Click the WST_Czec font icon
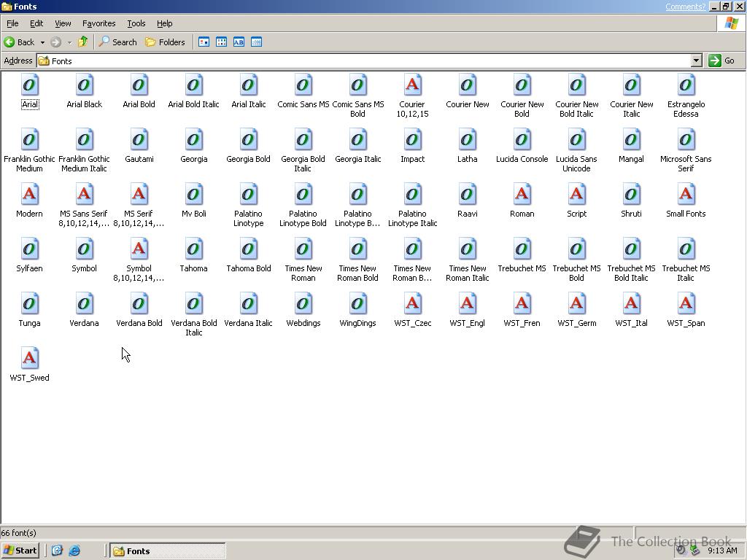 coord(413,304)
